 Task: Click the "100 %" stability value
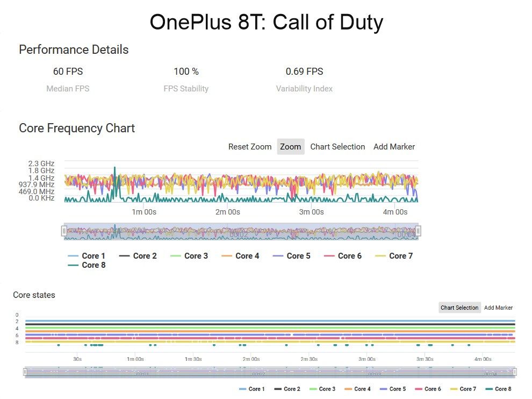coord(186,72)
